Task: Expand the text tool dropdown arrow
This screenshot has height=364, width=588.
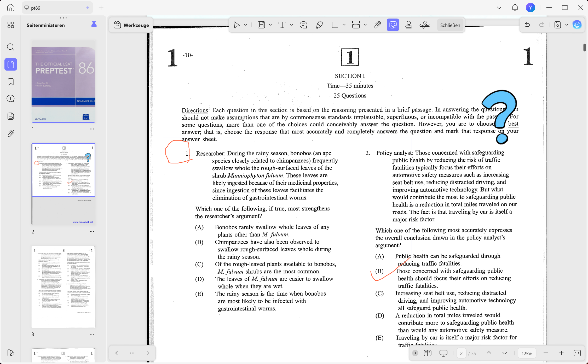Action: tap(291, 25)
